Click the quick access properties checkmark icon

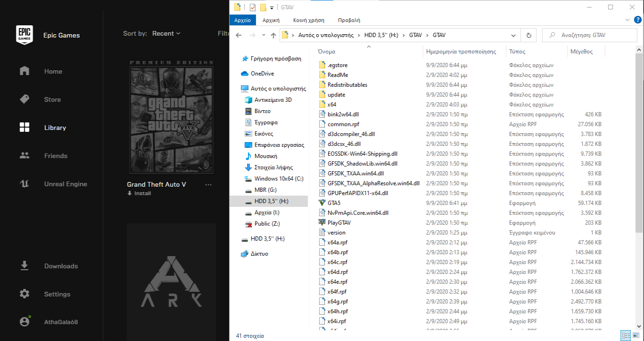(x=253, y=7)
